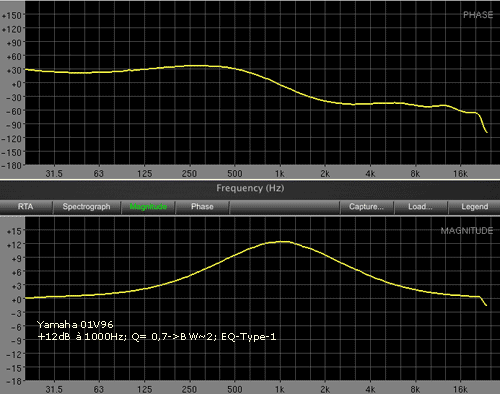
Task: Open the Legend panel button
Action: click(x=474, y=207)
